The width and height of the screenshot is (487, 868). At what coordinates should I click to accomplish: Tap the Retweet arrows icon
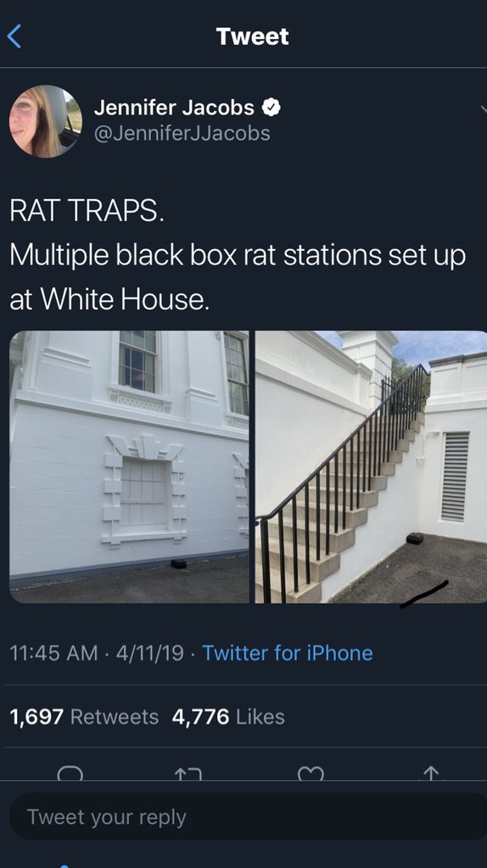188,774
